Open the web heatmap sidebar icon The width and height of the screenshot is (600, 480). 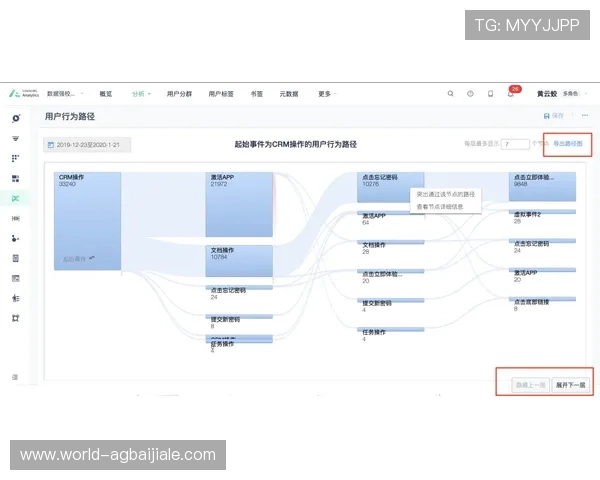15,278
